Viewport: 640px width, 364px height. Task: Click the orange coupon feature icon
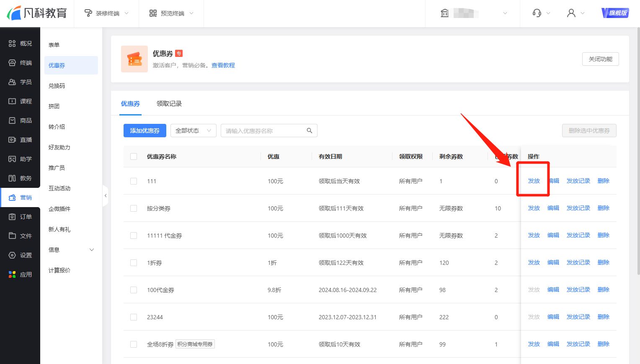134,59
